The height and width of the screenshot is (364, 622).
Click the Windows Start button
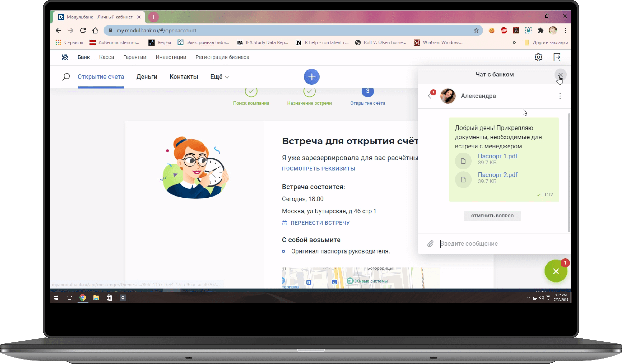[56, 298]
